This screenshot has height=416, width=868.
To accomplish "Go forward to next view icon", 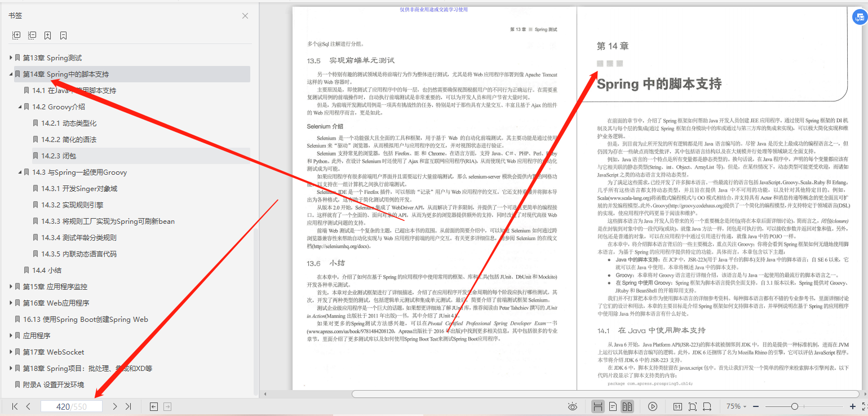I will pos(167,406).
